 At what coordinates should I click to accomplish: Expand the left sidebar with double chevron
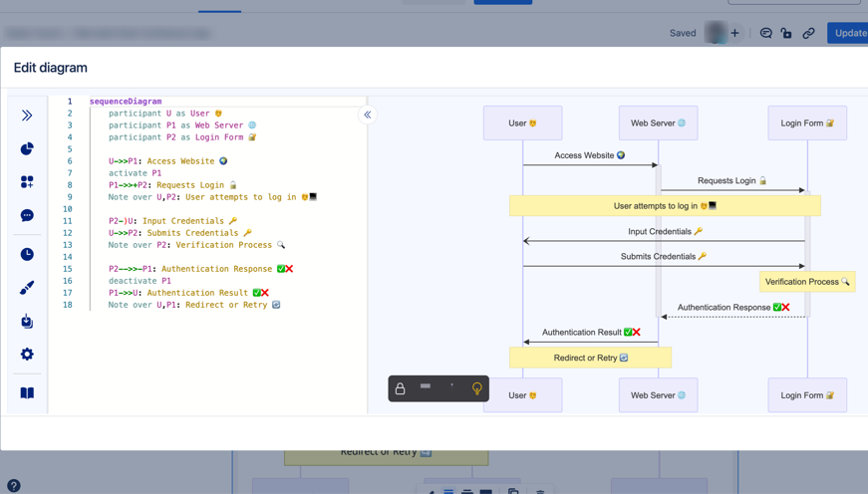coord(27,116)
